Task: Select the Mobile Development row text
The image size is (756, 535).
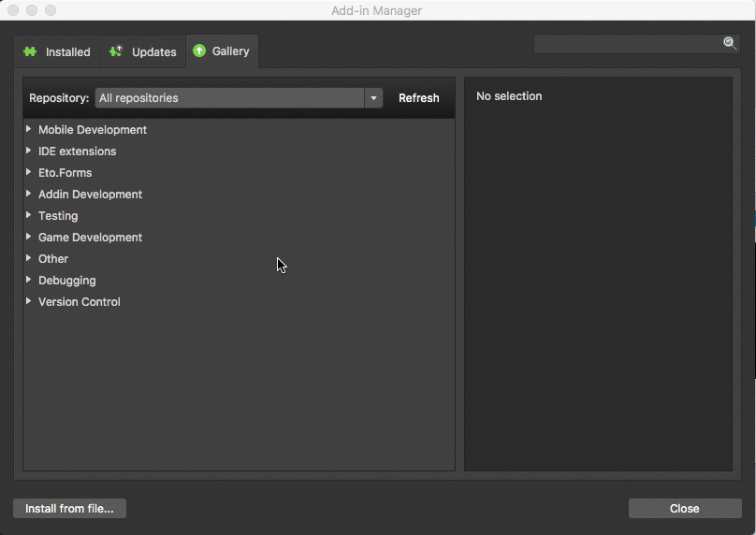Action: (x=93, y=130)
